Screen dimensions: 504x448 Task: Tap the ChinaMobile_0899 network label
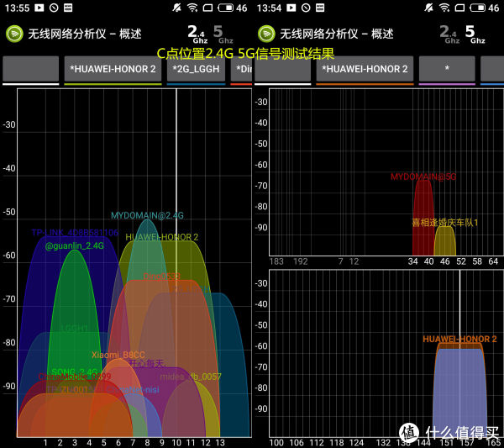(75, 377)
